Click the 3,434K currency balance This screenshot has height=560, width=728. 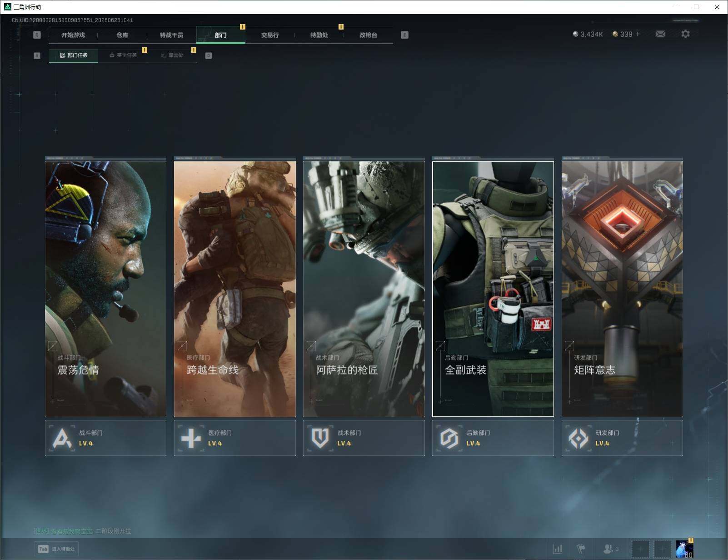pyautogui.click(x=588, y=34)
